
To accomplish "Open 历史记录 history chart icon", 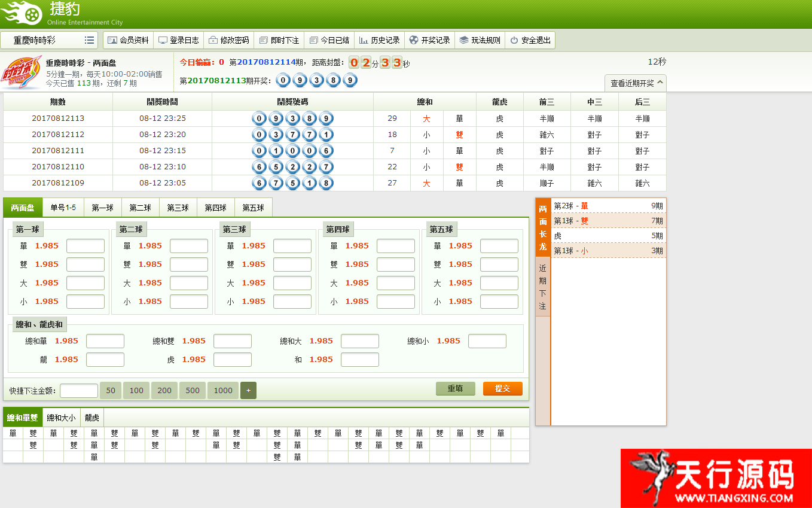I will click(x=364, y=40).
